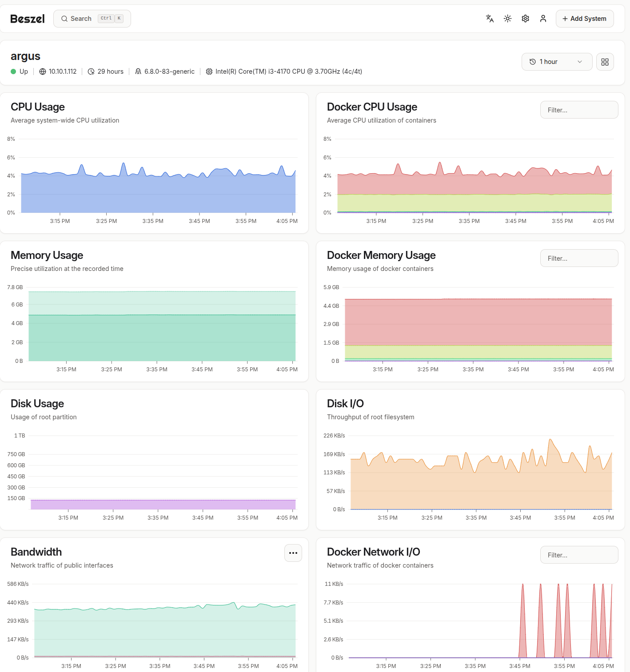The width and height of the screenshot is (630, 672).
Task: Open the user account menu icon
Action: [543, 19]
